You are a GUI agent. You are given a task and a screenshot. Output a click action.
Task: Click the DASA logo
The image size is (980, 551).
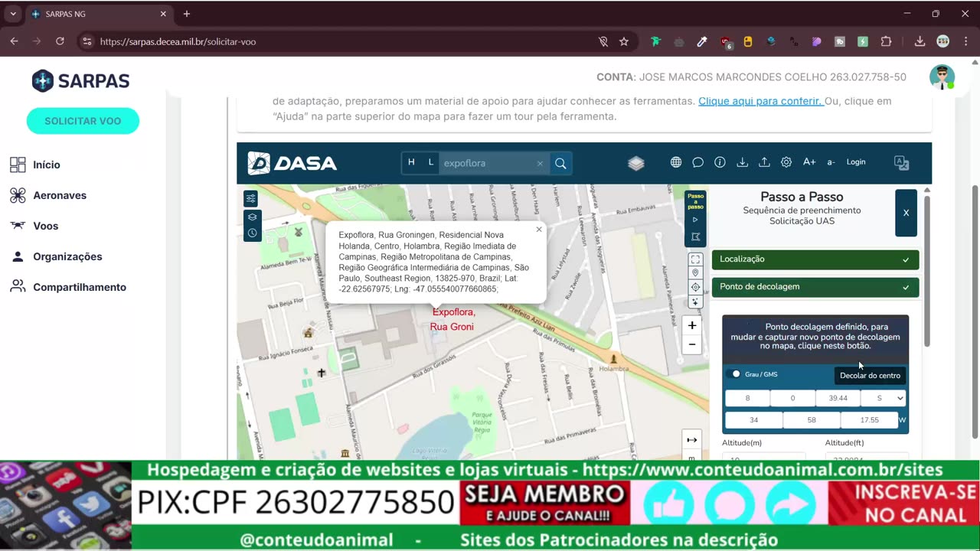tap(292, 163)
